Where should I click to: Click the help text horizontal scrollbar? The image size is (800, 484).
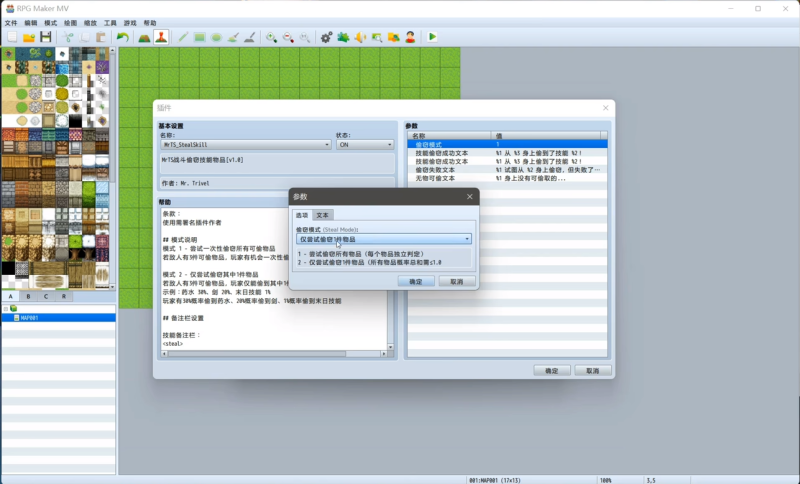(x=257, y=353)
